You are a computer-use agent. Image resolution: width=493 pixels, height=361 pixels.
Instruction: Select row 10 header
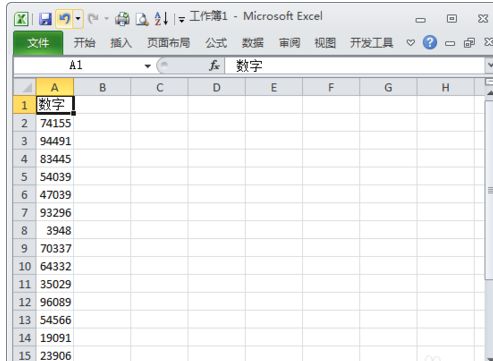[25, 266]
